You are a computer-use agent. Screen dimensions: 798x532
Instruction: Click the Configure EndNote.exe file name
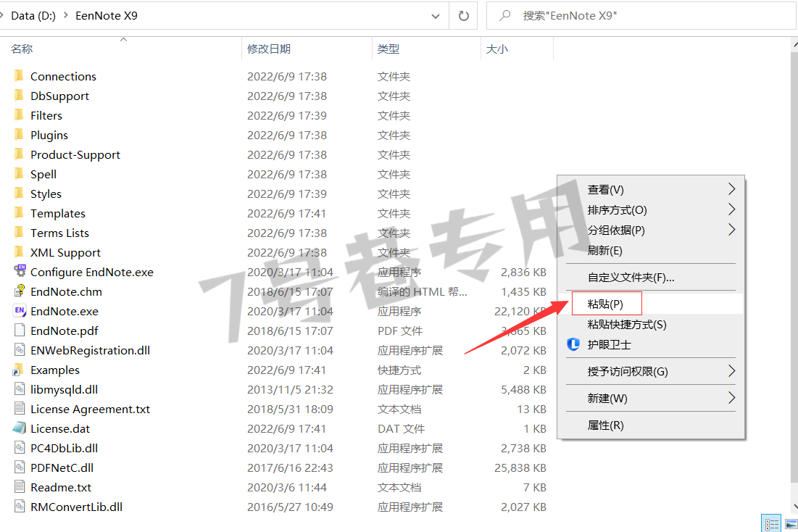[x=91, y=272]
